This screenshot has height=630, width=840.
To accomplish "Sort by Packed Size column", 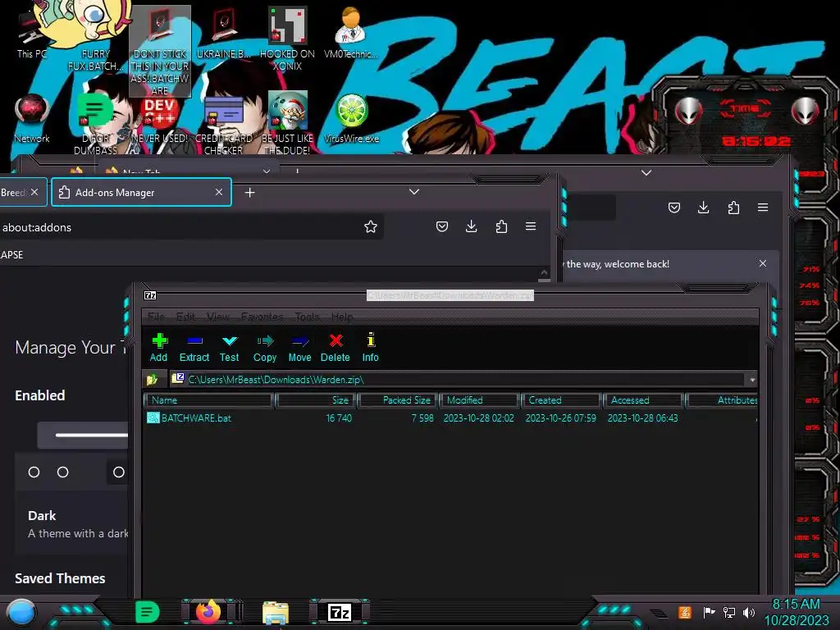I will point(399,400).
